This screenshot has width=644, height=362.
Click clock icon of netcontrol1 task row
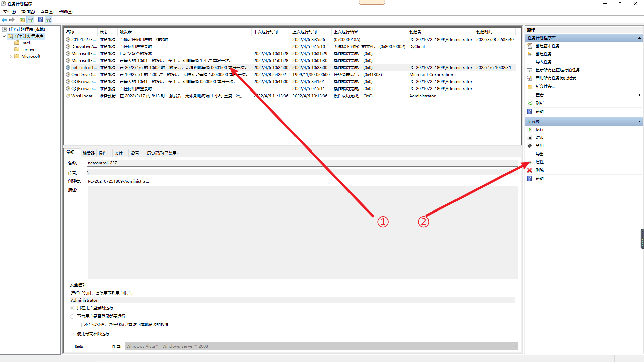[68, 68]
